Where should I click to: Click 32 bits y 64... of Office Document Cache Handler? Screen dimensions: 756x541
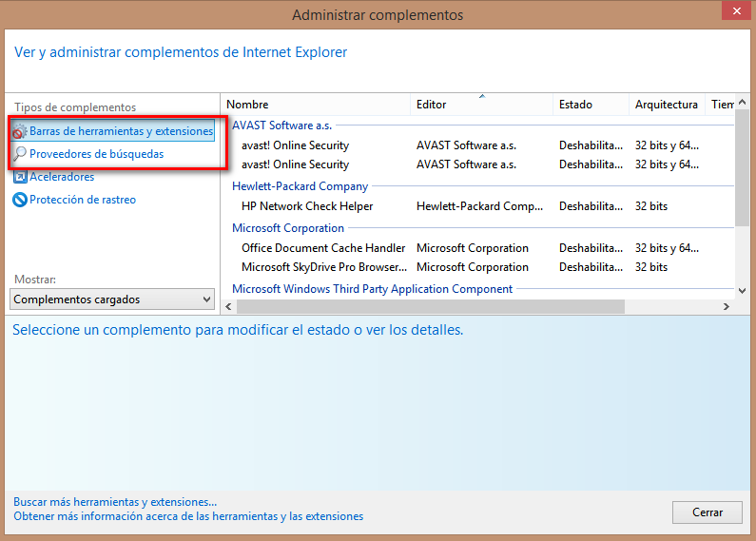pos(667,248)
